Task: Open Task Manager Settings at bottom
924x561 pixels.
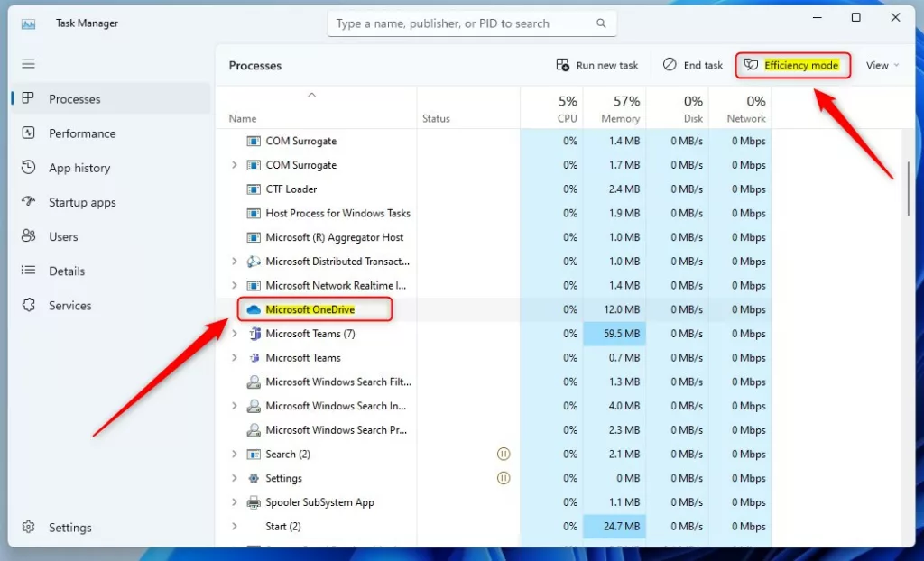Action: [x=111, y=528]
